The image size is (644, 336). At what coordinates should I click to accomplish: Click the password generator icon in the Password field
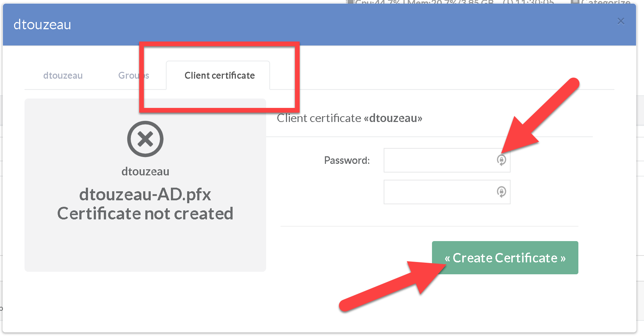pos(501,160)
